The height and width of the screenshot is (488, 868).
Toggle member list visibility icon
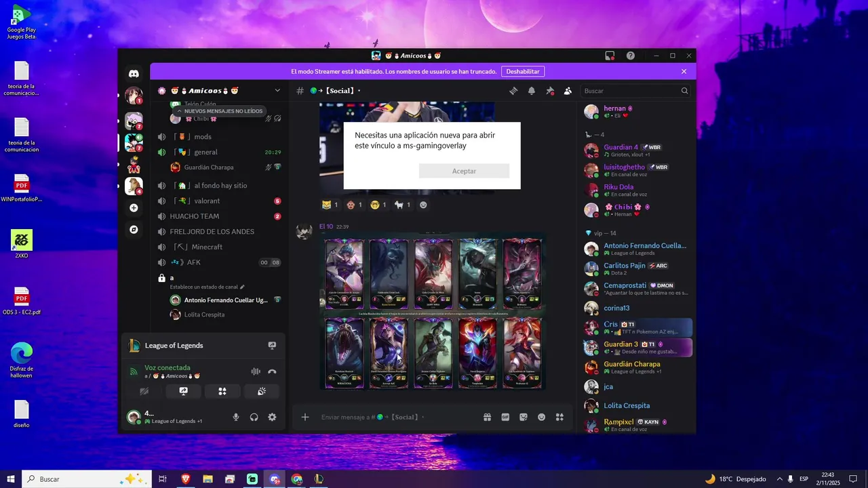coord(568,91)
